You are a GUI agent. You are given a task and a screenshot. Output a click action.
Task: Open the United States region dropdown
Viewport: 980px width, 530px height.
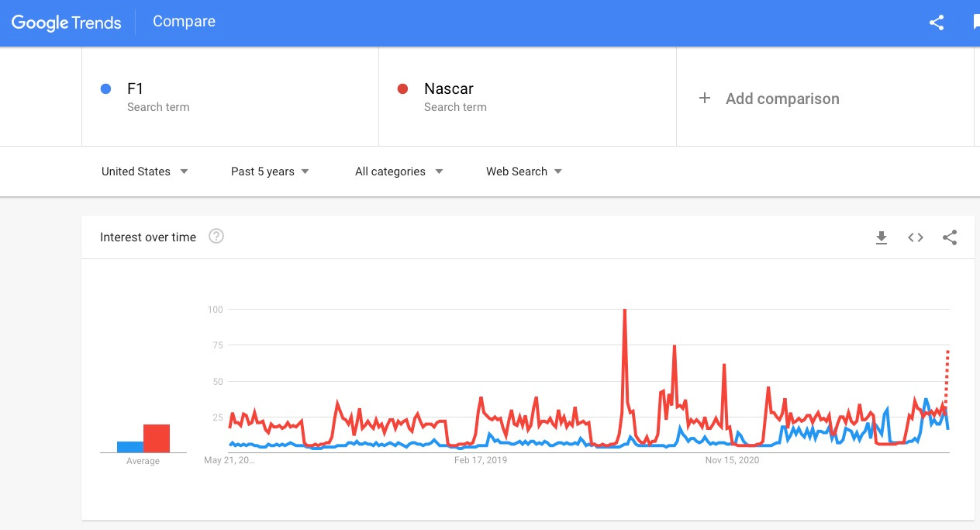pyautogui.click(x=144, y=171)
